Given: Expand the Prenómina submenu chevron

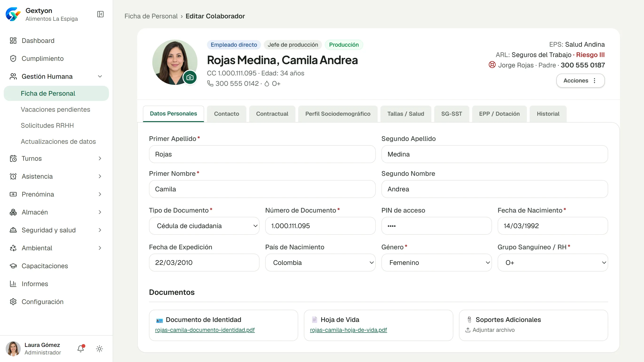Looking at the screenshot, I should 100,194.
